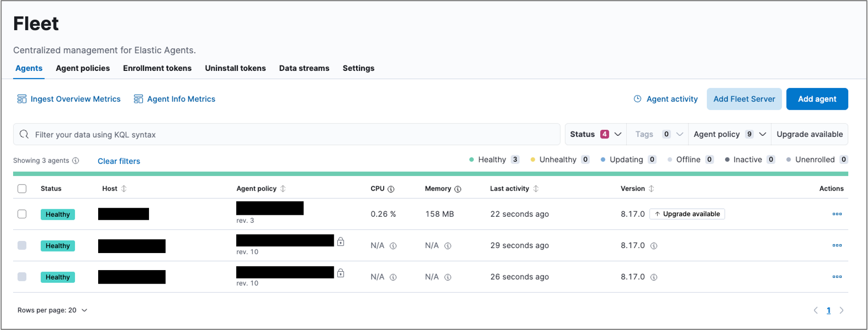
Task: Open the Status filter dropdown
Action: click(596, 134)
